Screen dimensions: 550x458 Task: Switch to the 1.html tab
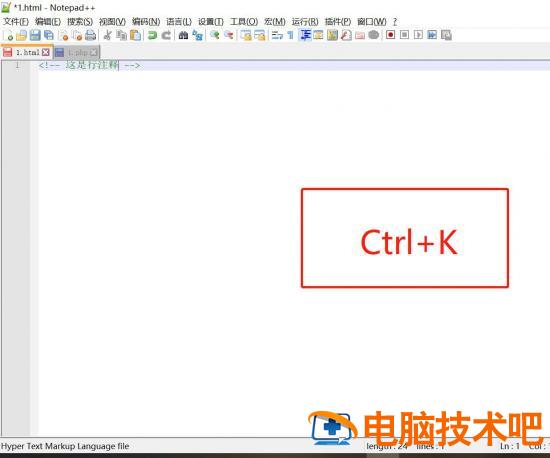[27, 52]
